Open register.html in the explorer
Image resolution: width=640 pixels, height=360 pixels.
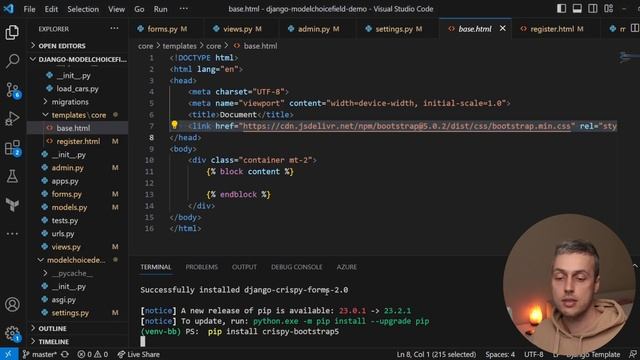click(78, 141)
